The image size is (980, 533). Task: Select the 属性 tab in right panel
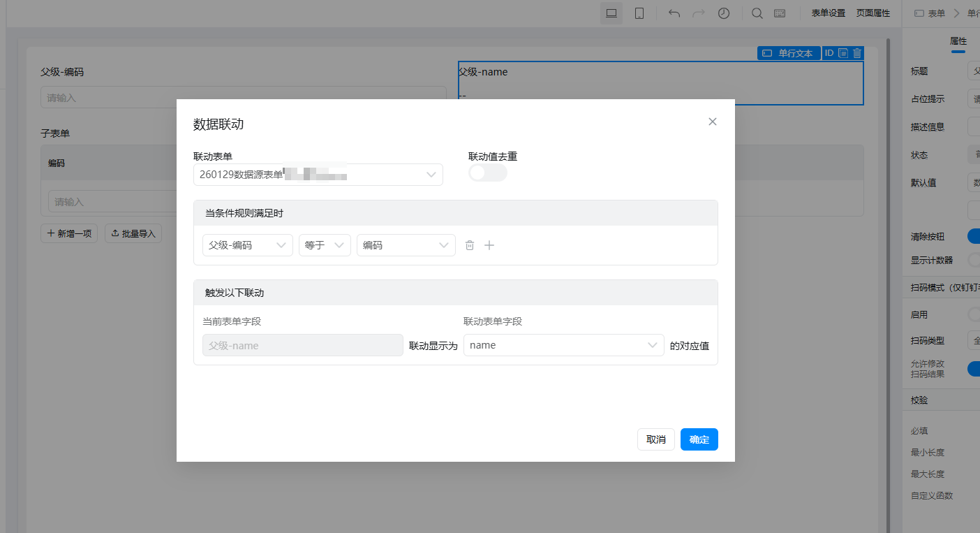click(958, 41)
